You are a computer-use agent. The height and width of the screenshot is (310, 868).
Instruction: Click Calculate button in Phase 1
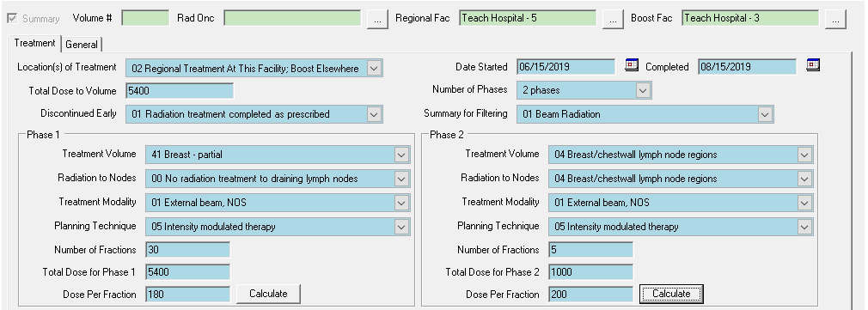[268, 294]
